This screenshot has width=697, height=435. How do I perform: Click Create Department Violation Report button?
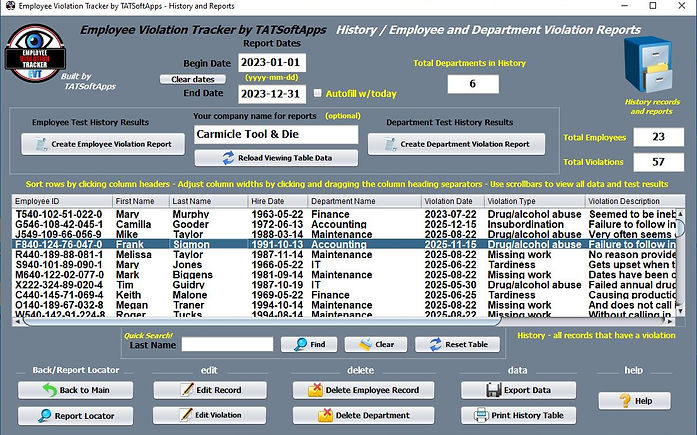(x=457, y=144)
